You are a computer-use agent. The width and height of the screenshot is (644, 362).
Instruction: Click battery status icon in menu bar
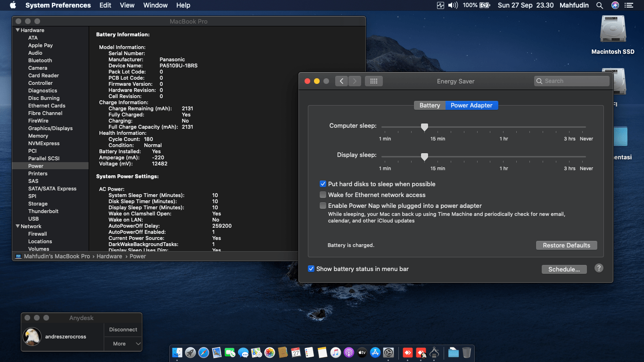(485, 5)
